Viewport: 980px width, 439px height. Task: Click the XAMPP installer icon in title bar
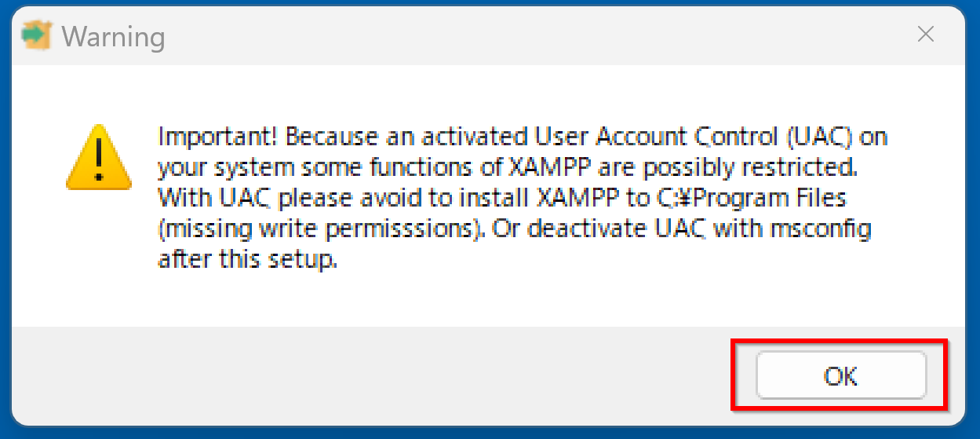click(36, 35)
